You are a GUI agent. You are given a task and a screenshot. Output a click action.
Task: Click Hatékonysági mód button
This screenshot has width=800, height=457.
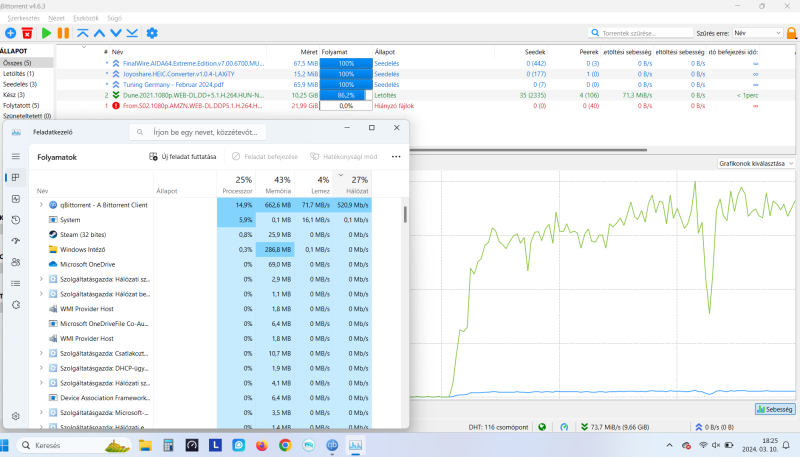344,157
